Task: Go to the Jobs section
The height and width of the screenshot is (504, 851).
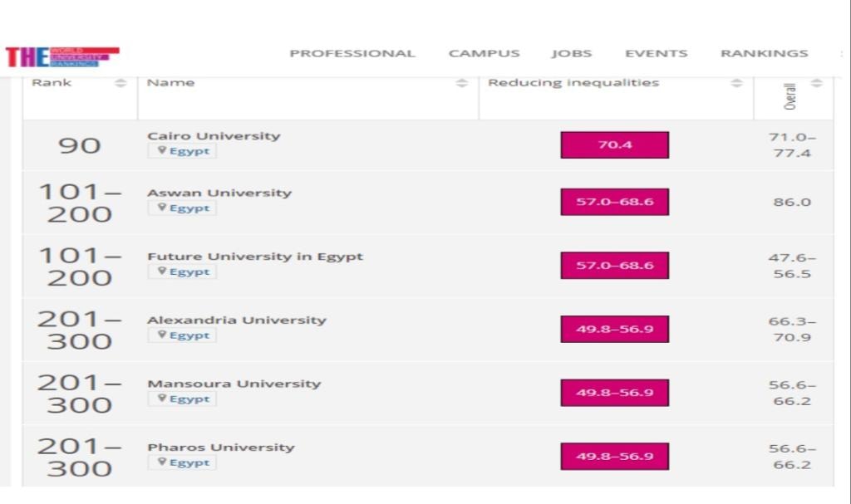Action: point(572,53)
